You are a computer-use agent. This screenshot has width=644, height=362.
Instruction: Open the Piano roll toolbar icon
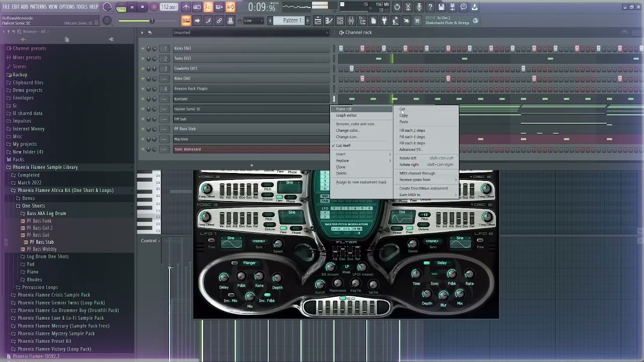(x=329, y=21)
